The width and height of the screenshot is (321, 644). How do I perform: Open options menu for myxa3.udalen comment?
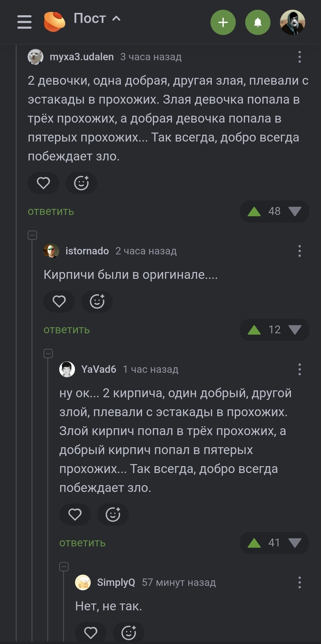pos(299,57)
